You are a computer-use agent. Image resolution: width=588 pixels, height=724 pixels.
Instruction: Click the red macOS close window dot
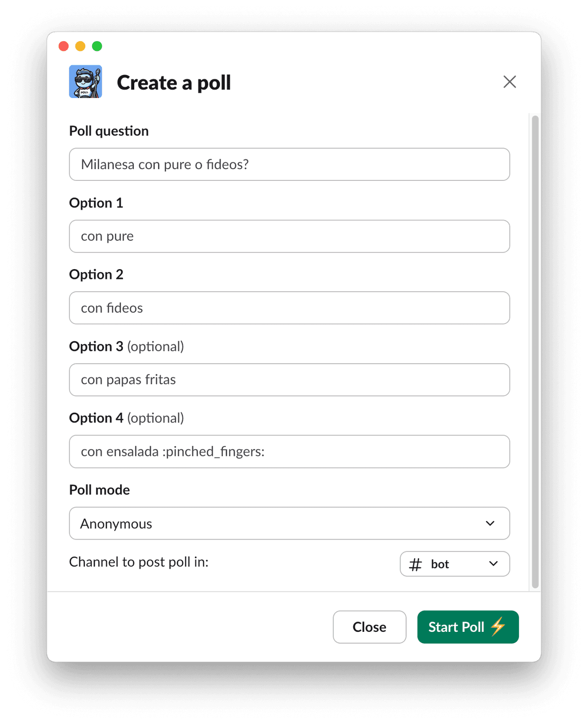click(64, 46)
